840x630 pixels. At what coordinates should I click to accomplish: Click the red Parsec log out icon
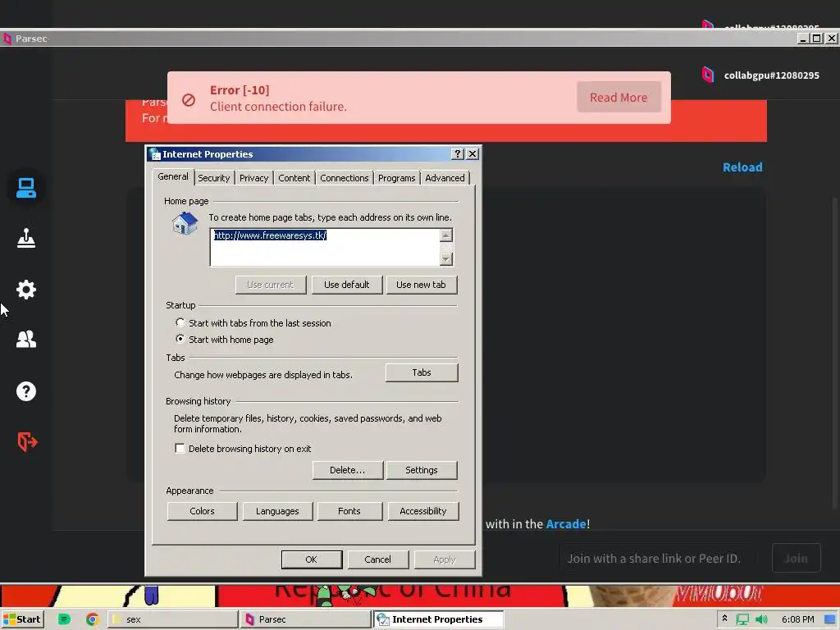27,441
